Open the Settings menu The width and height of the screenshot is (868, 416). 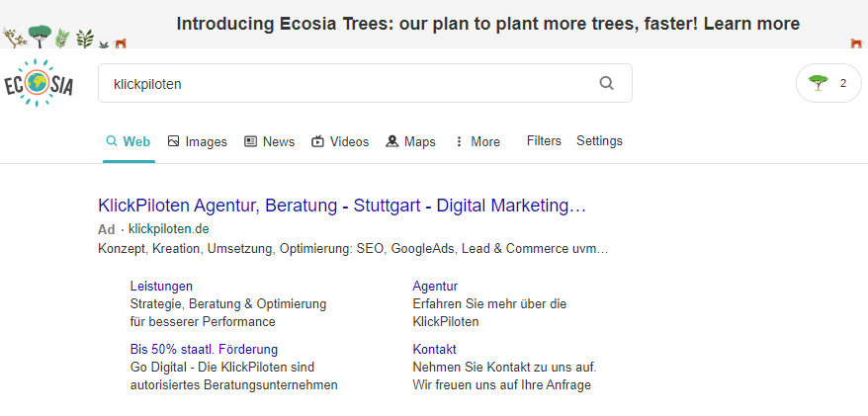pyautogui.click(x=599, y=141)
